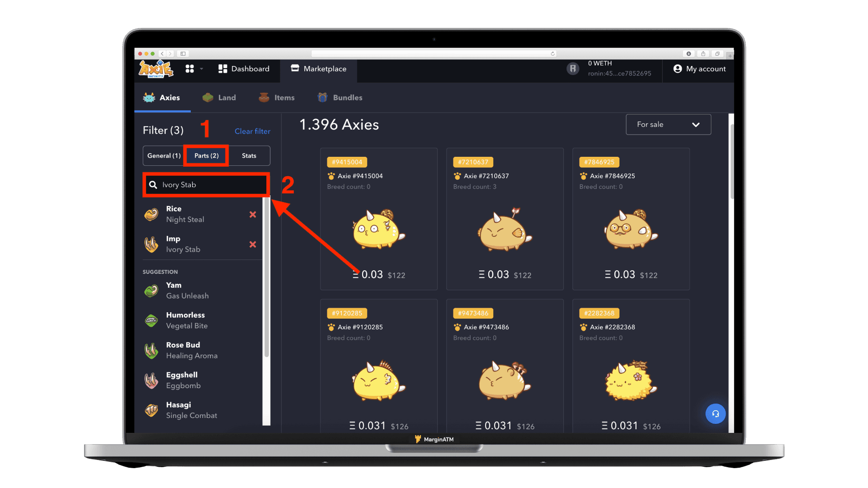Click the Yam tail icon
The height and width of the screenshot is (488, 868).
(151, 291)
